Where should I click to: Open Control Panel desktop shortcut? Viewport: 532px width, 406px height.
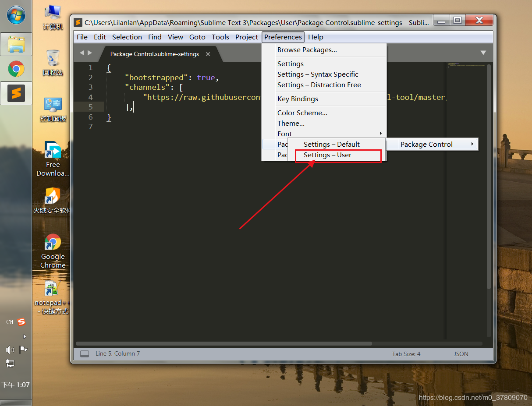[x=53, y=109]
